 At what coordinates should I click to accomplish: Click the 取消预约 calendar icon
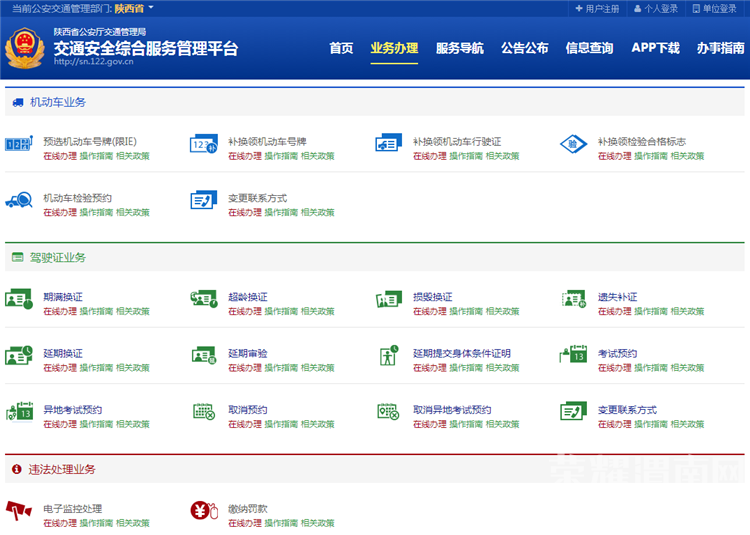tap(204, 413)
